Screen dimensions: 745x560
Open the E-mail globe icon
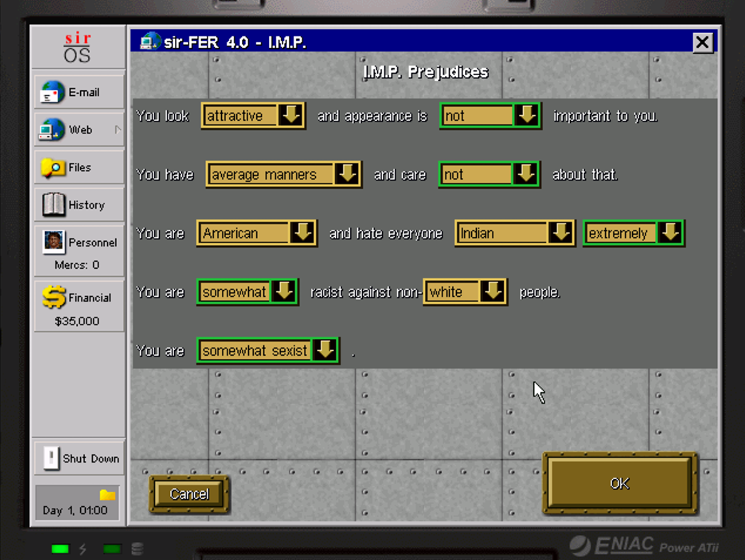tap(53, 92)
